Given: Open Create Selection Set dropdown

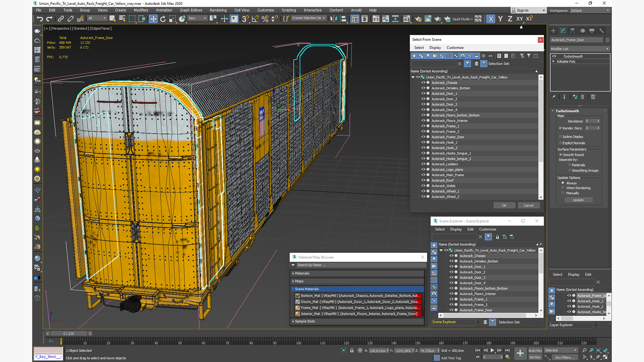Looking at the screenshot, I should click(x=308, y=18).
